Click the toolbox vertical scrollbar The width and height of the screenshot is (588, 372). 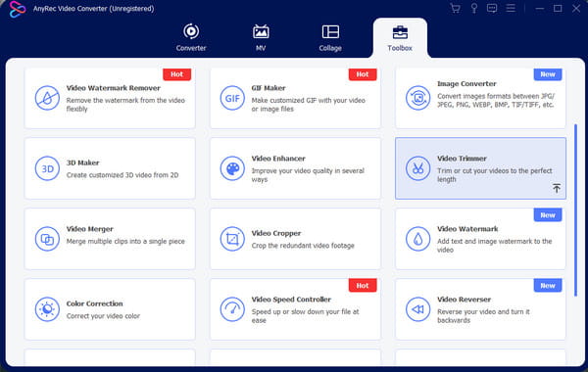pos(575,209)
